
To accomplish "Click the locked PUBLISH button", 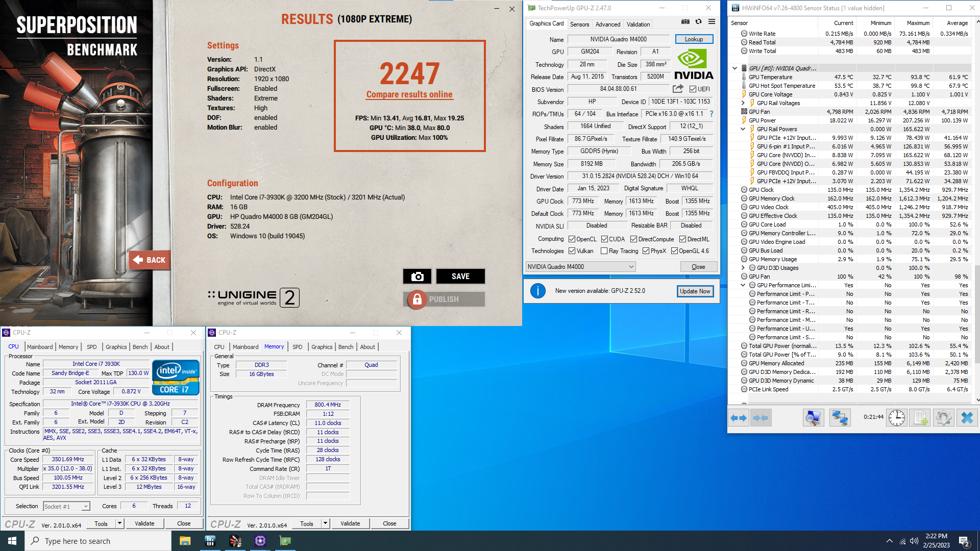I will pos(444,299).
